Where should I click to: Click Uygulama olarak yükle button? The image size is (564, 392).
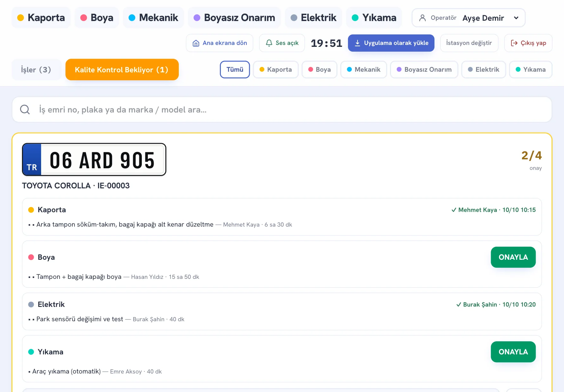391,43
